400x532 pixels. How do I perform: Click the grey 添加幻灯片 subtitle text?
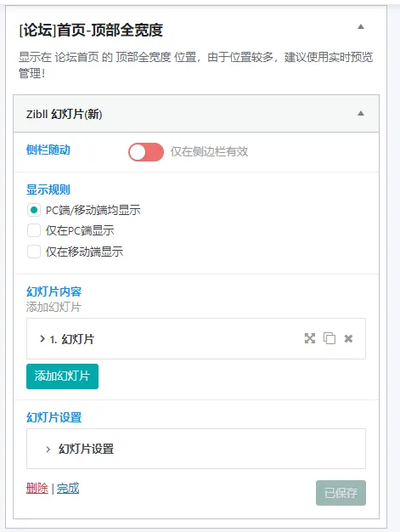tap(54, 307)
